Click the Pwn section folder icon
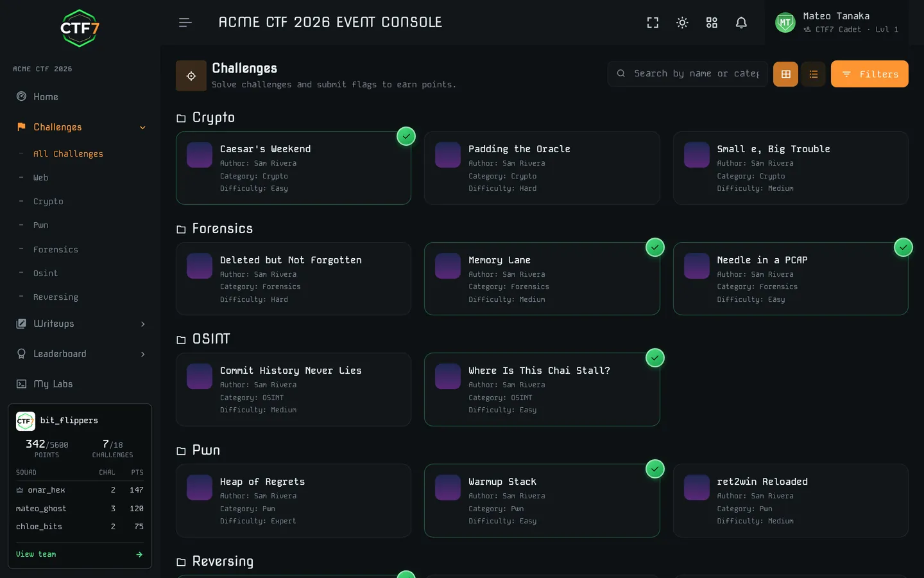Viewport: 924px width, 578px height. click(181, 451)
